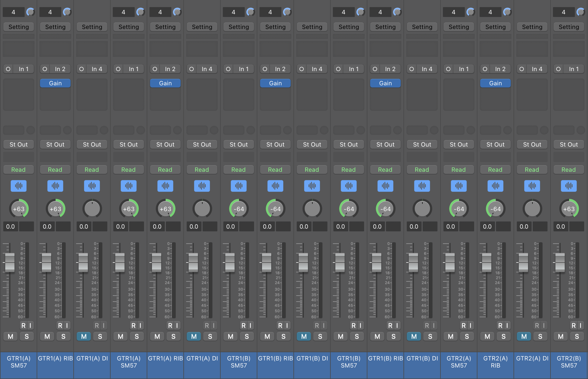This screenshot has width=588, height=379.
Task: Click the waveform track icon on GTR2(A) DI
Action: [x=532, y=186]
